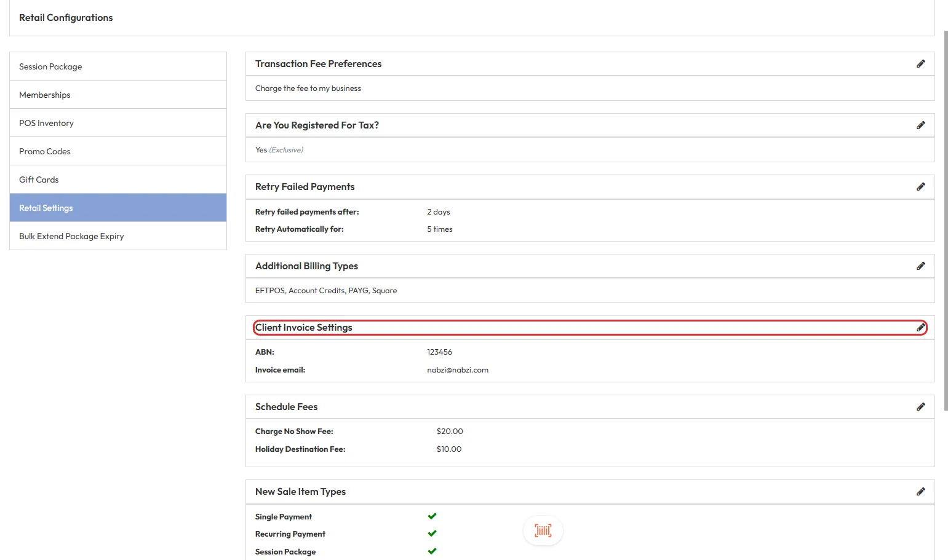Click the invoice email nabzi@nabzi.com
Screen dimensions: 948x560
[458, 370]
